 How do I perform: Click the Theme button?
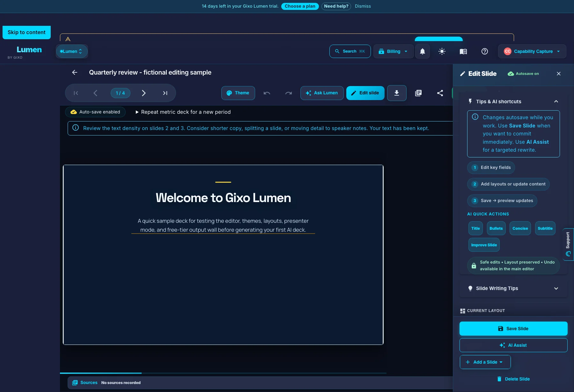(238, 93)
